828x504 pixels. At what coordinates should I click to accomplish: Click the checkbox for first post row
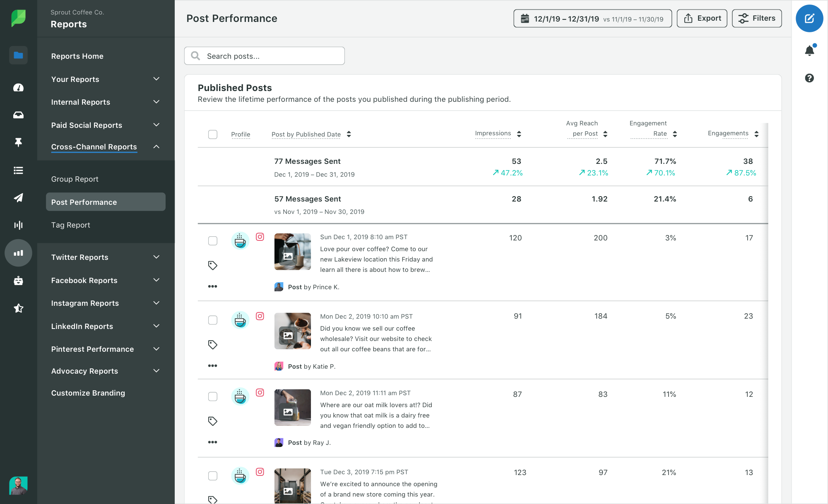click(x=213, y=240)
